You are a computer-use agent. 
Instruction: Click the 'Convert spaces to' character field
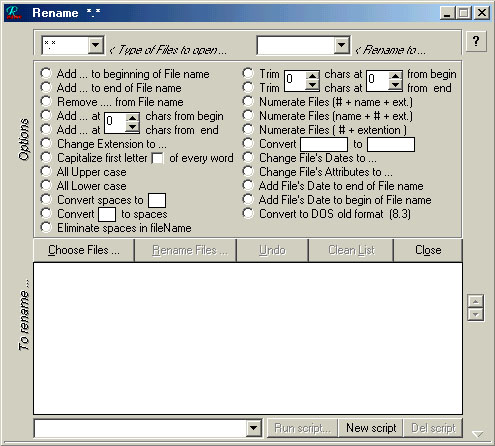pos(157,200)
